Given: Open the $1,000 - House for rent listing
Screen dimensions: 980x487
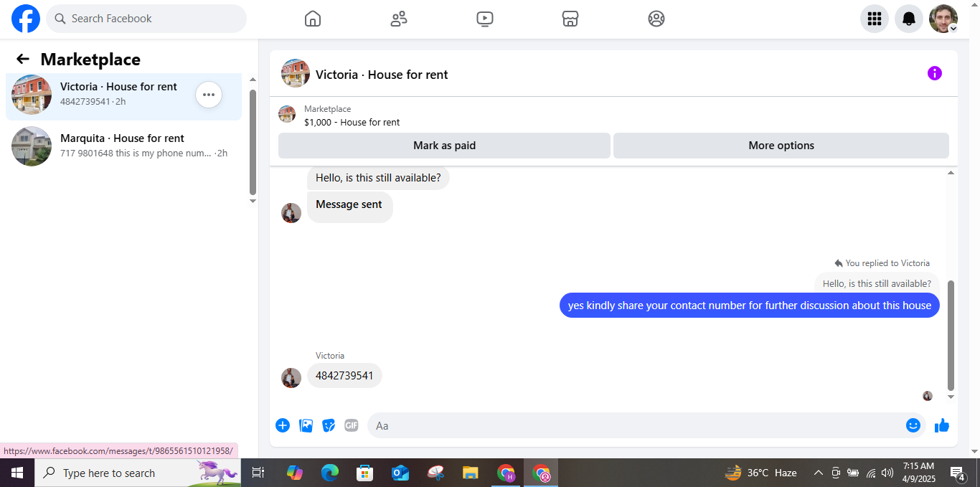Looking at the screenshot, I should click(x=352, y=123).
